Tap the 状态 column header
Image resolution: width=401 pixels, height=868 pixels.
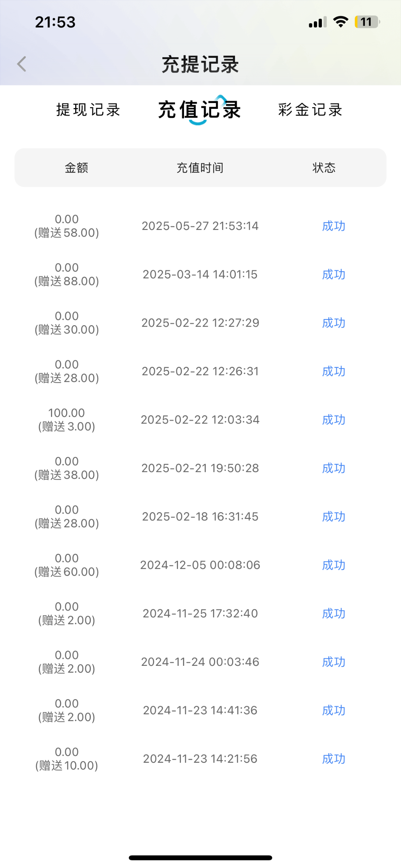pos(324,168)
